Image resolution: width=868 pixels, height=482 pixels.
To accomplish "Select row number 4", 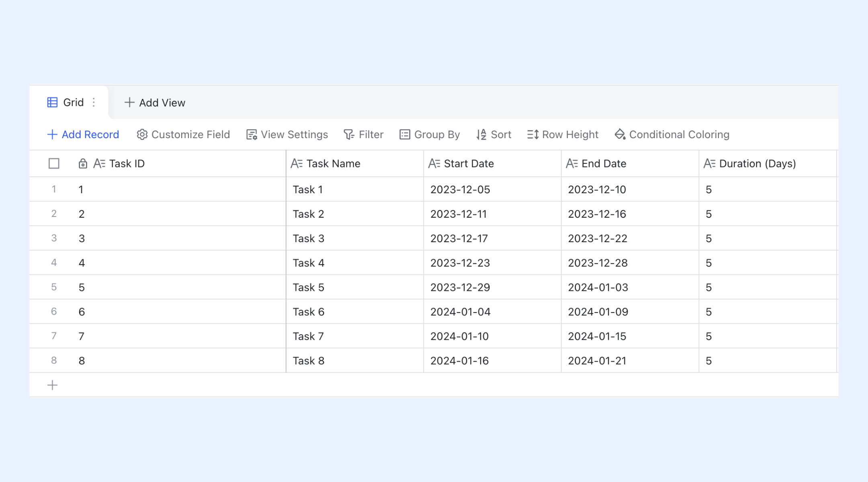I will 54,263.
